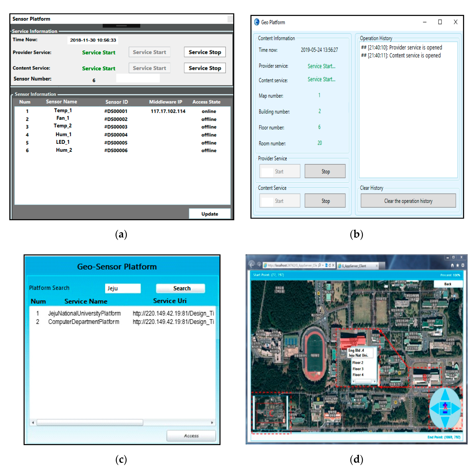Screen dimensions: 476x471
Task: Stop the Content Service in Geo Platform
Action: pos(325,201)
